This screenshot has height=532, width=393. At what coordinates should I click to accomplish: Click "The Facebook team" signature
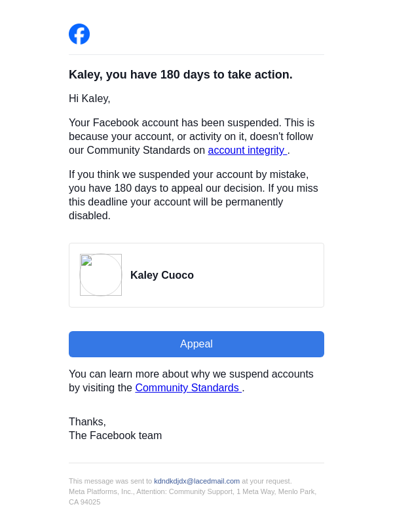(x=115, y=436)
